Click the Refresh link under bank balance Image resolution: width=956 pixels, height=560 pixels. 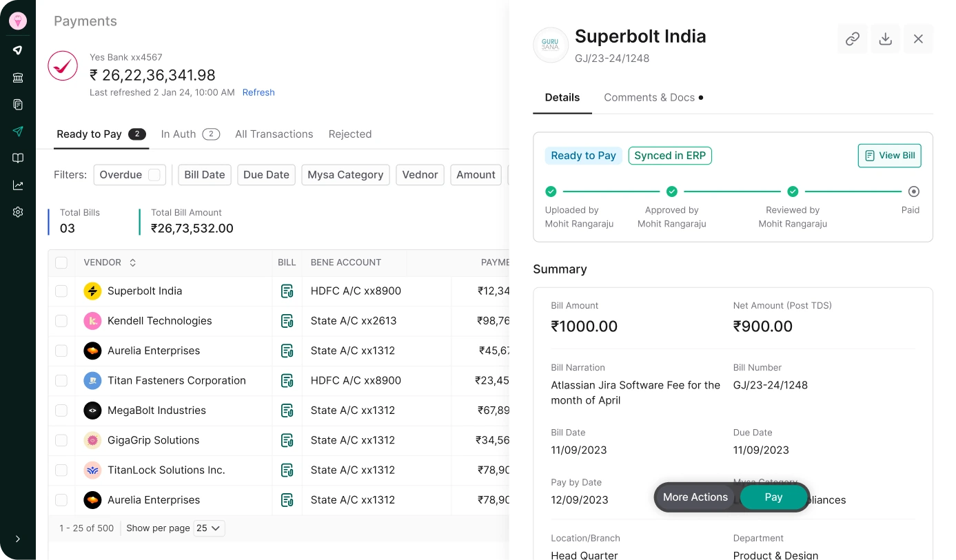(258, 92)
